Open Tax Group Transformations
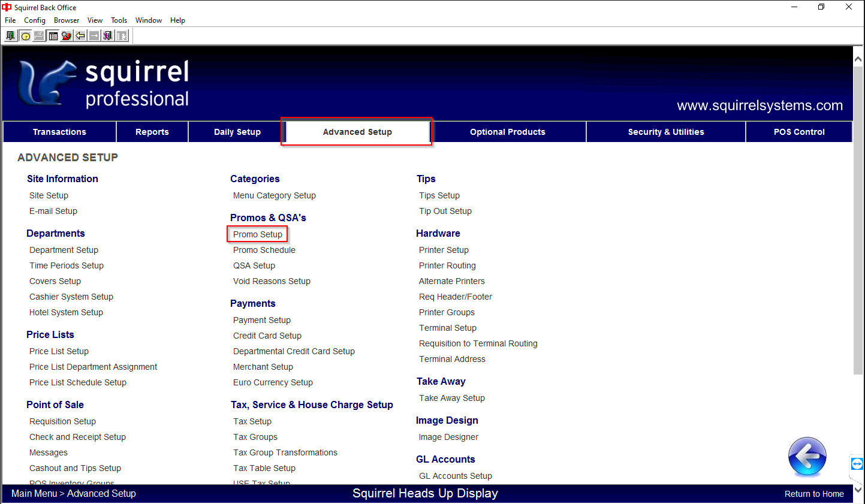 point(285,452)
